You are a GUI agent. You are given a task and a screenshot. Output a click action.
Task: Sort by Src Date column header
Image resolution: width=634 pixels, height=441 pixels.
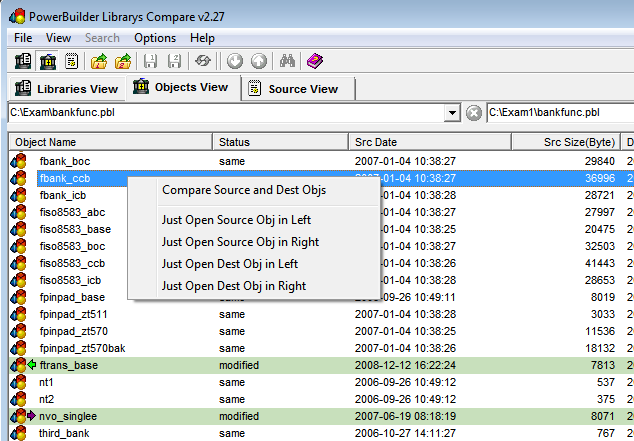430,142
